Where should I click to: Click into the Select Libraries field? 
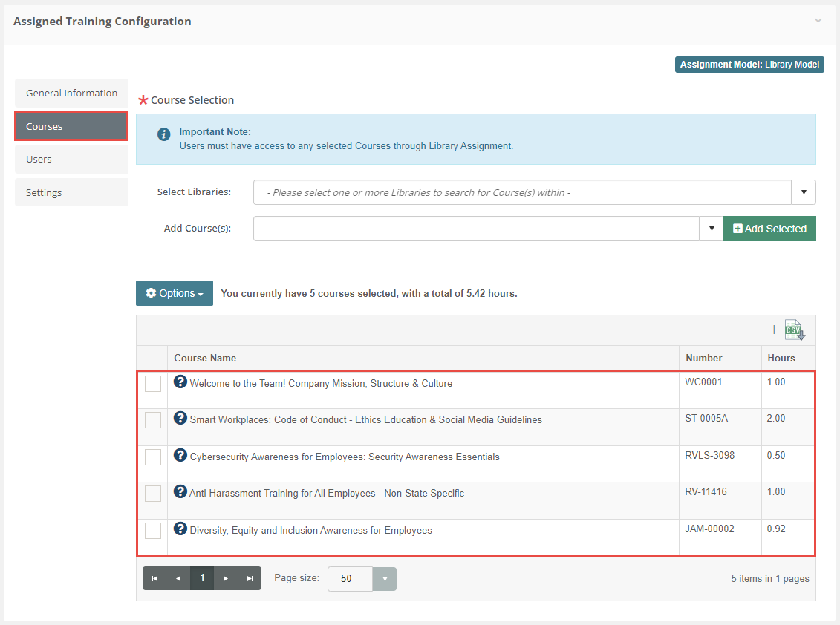pyautogui.click(x=522, y=192)
